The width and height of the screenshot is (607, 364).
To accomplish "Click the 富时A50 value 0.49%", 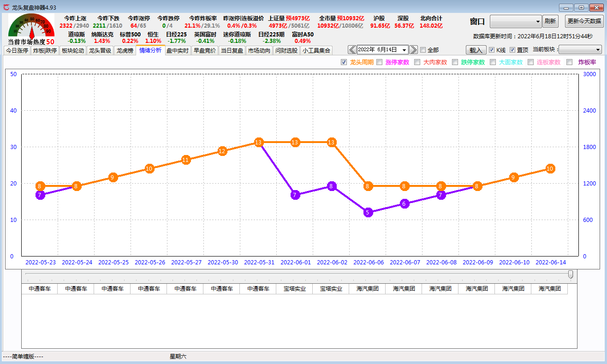I will tap(303, 41).
